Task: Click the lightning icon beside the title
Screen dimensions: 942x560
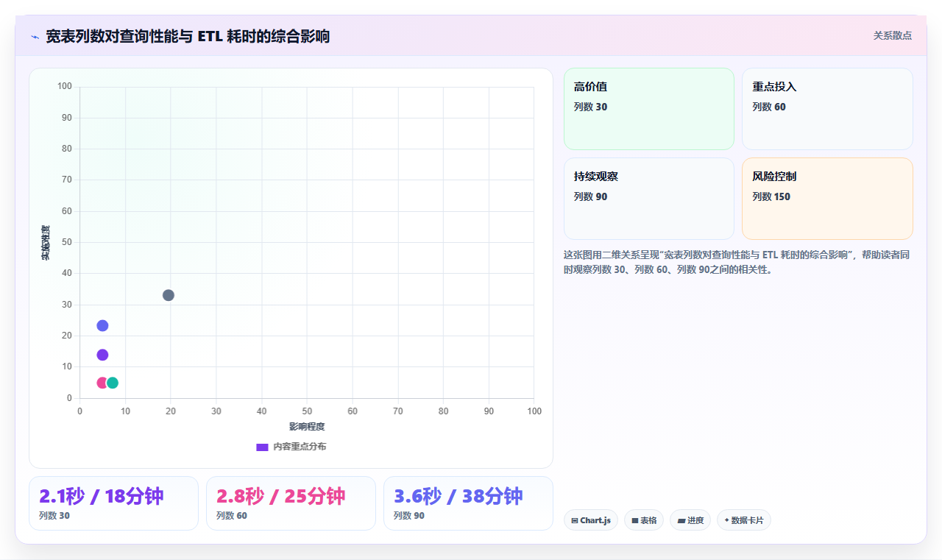Action: pyautogui.click(x=35, y=37)
